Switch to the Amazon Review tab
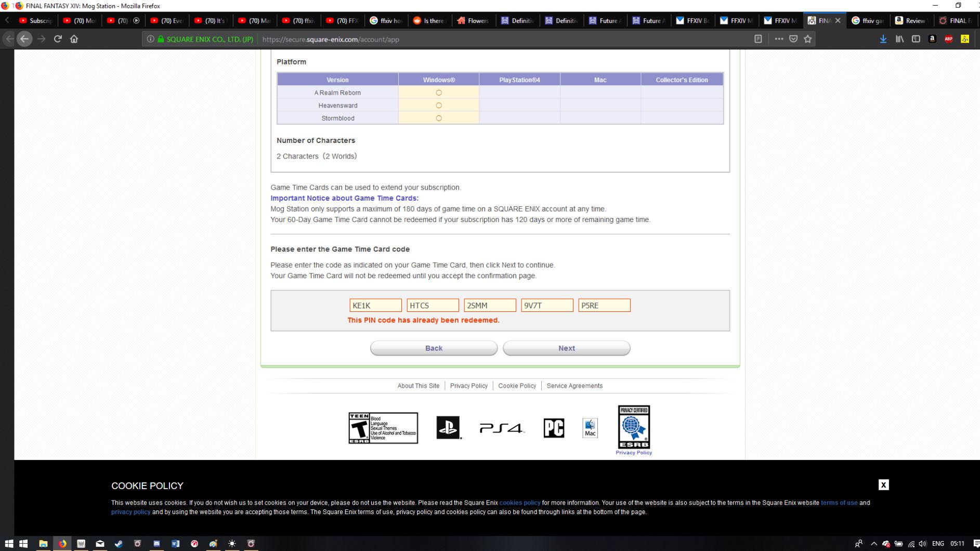The width and height of the screenshot is (980, 551). point(911,21)
